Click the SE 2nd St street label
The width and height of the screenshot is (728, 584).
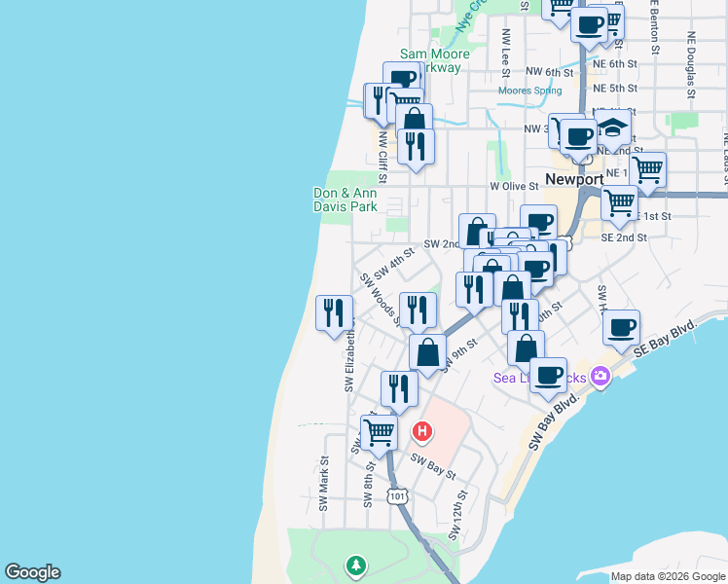624,237
